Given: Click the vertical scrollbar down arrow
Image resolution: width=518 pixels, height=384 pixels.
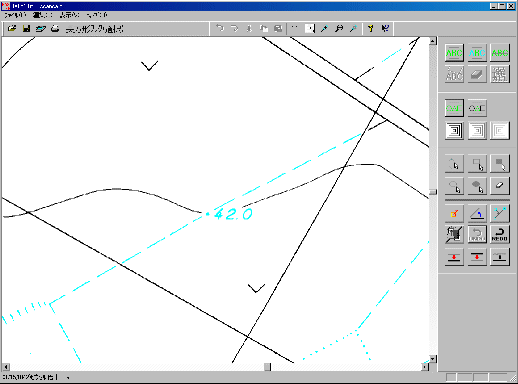Looking at the screenshot, I should coord(433,359).
